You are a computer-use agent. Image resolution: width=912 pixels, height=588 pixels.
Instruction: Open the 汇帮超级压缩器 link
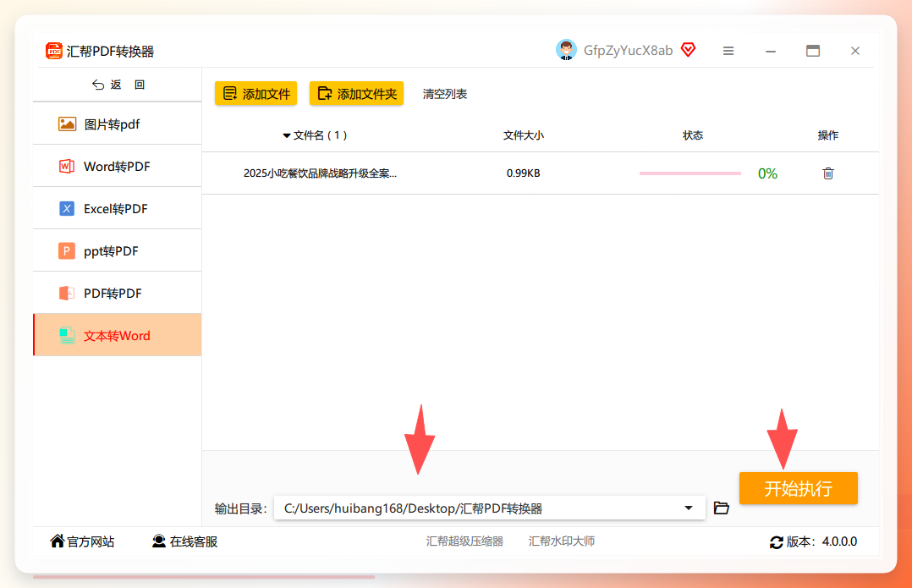(x=464, y=541)
